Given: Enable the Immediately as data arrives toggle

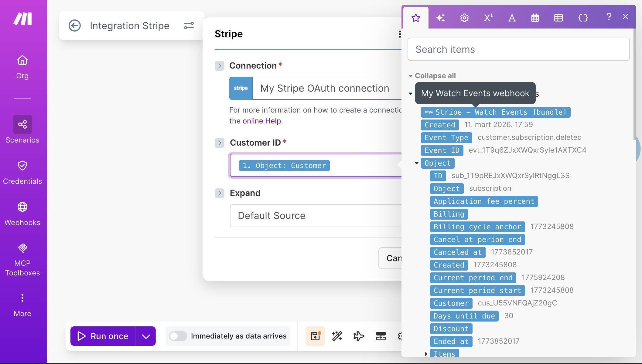Looking at the screenshot, I should (178, 336).
